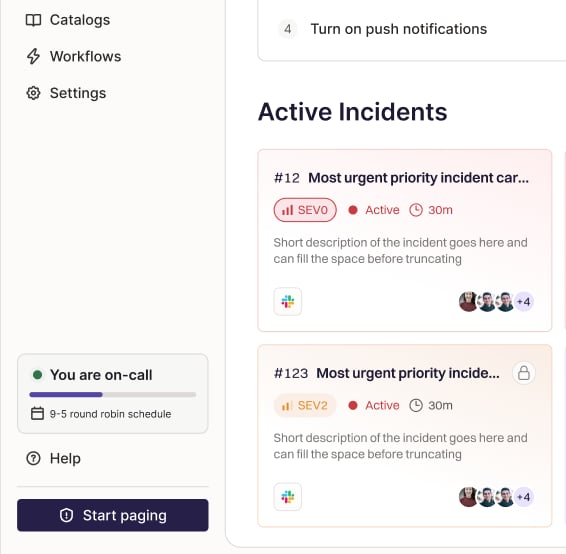Click 30m duration on incident #12
The image size is (566, 554).
pos(440,210)
